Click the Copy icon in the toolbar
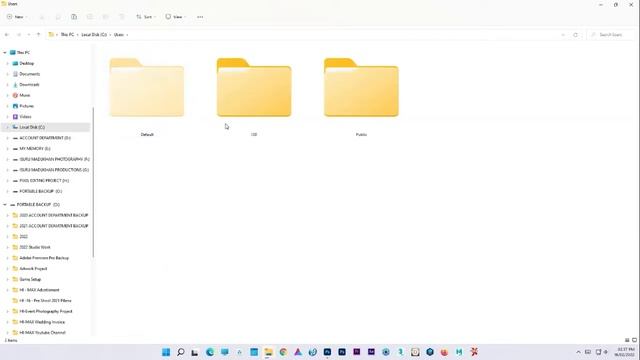This screenshot has height=360, width=640. [x=58, y=17]
